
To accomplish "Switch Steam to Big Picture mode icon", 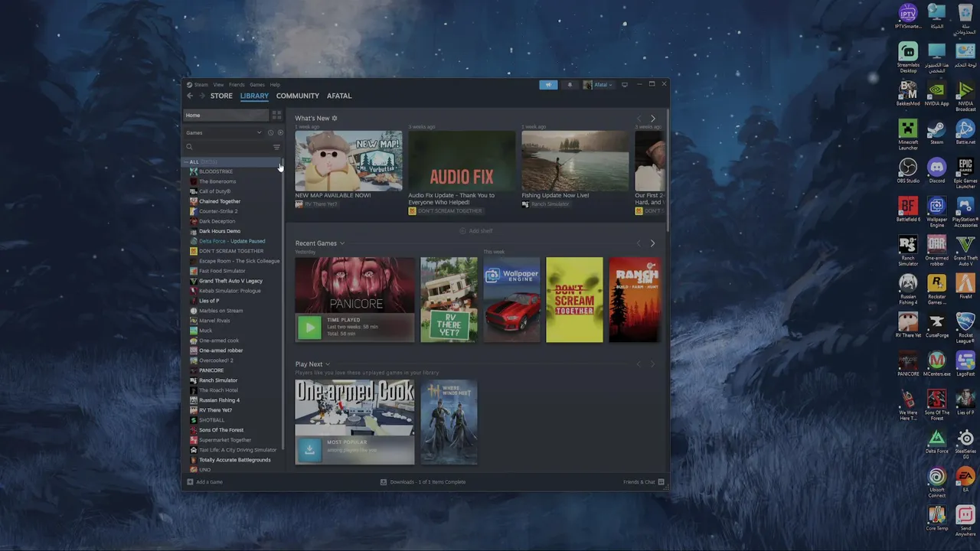I will point(625,84).
